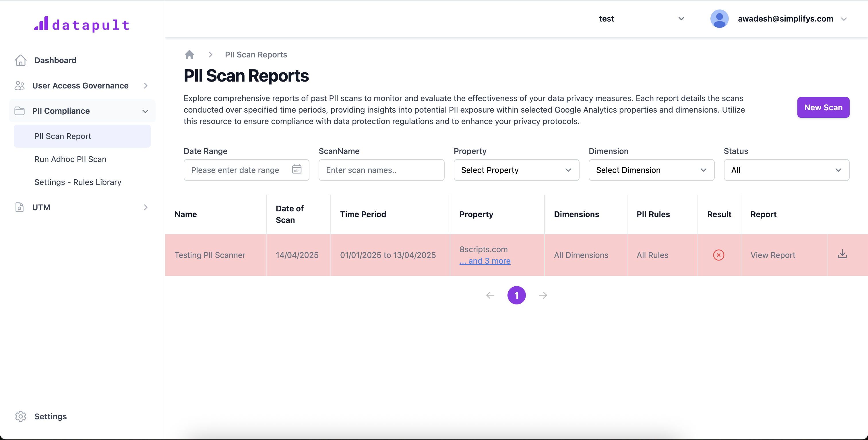Open the account menu chevron
The width and height of the screenshot is (868, 440).
[844, 19]
